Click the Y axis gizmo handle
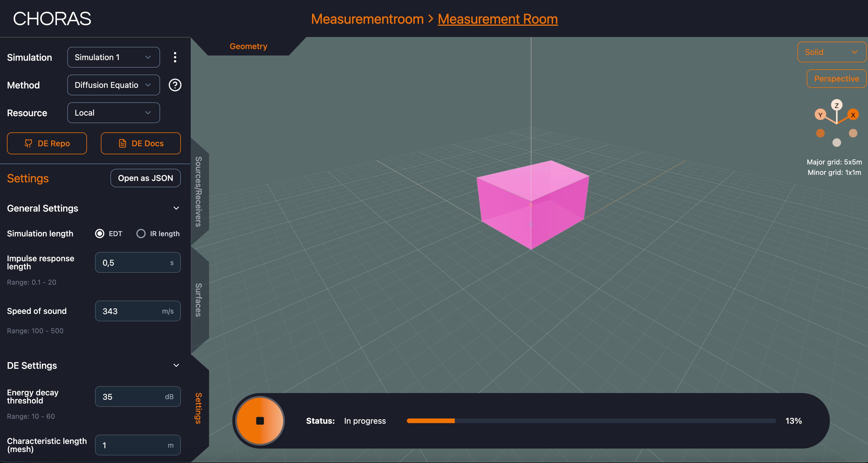Image resolution: width=868 pixels, height=463 pixels. click(x=820, y=115)
